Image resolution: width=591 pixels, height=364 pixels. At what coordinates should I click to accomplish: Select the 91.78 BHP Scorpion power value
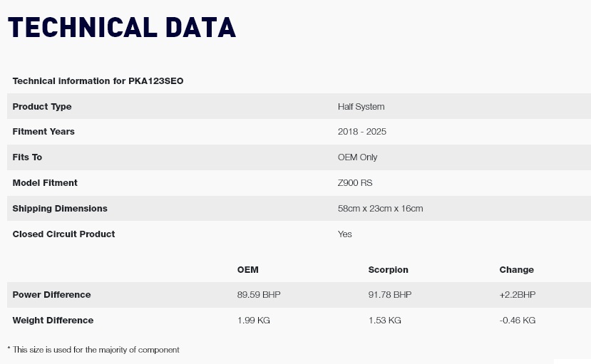click(390, 294)
